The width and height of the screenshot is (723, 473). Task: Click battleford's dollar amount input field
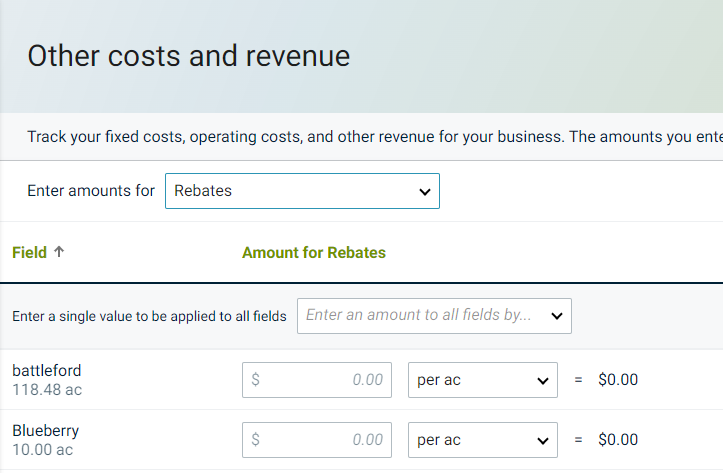click(317, 380)
